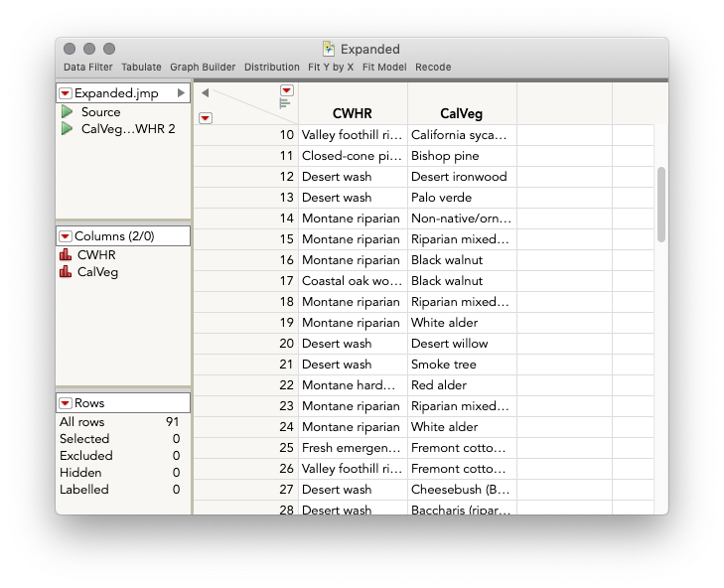Click the CalVeg…WHR 2 script name
Screen dimensions: 724x588
point(128,129)
